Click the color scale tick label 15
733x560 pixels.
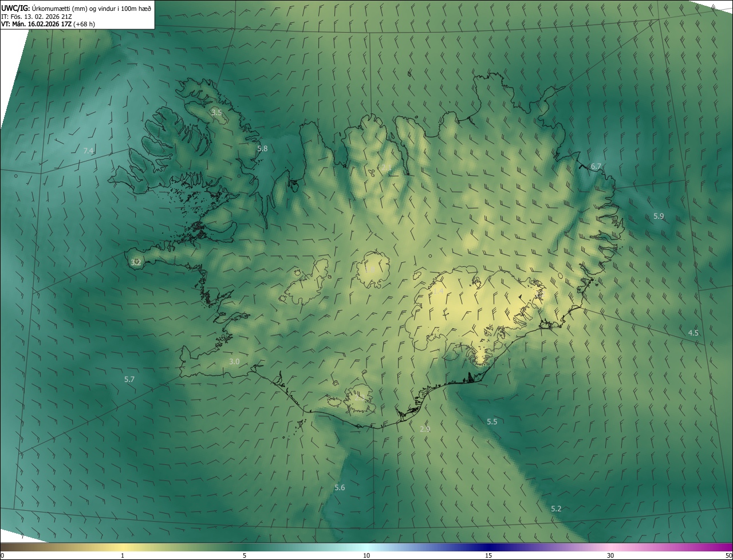[x=488, y=555]
